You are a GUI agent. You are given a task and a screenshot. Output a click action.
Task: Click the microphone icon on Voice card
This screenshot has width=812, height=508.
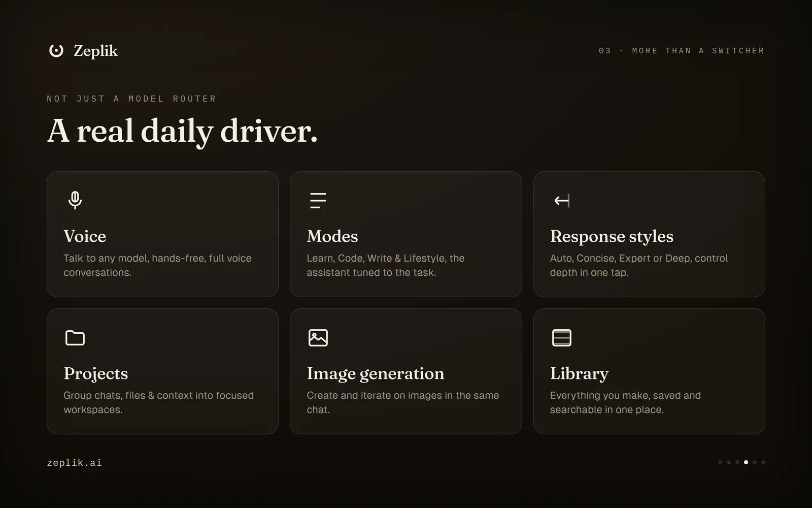75,200
